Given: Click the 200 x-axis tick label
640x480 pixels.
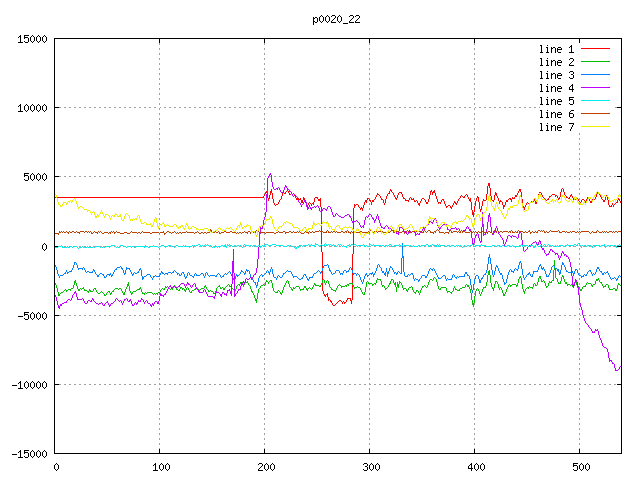Looking at the screenshot, I should [265, 467].
